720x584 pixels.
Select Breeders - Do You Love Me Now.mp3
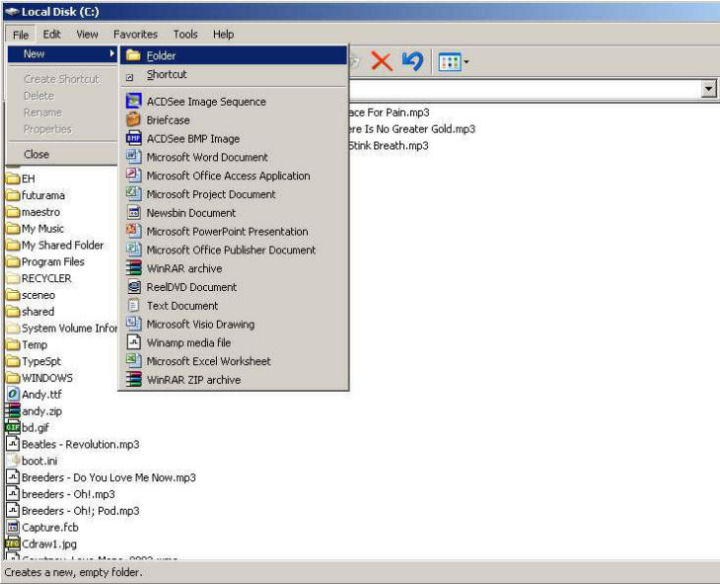tap(101, 477)
